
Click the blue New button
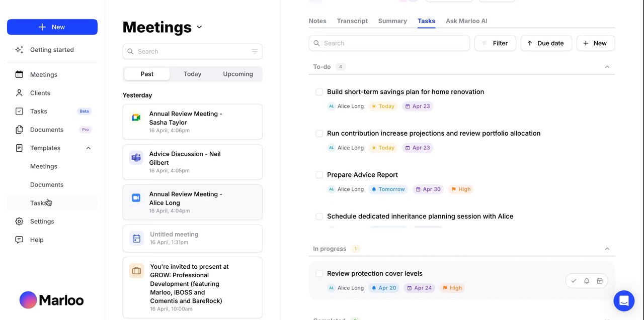[x=52, y=27]
